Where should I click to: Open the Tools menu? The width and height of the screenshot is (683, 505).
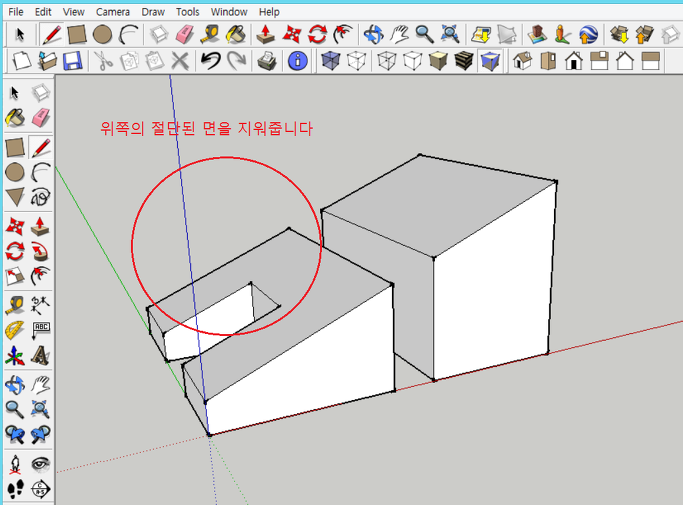(188, 12)
